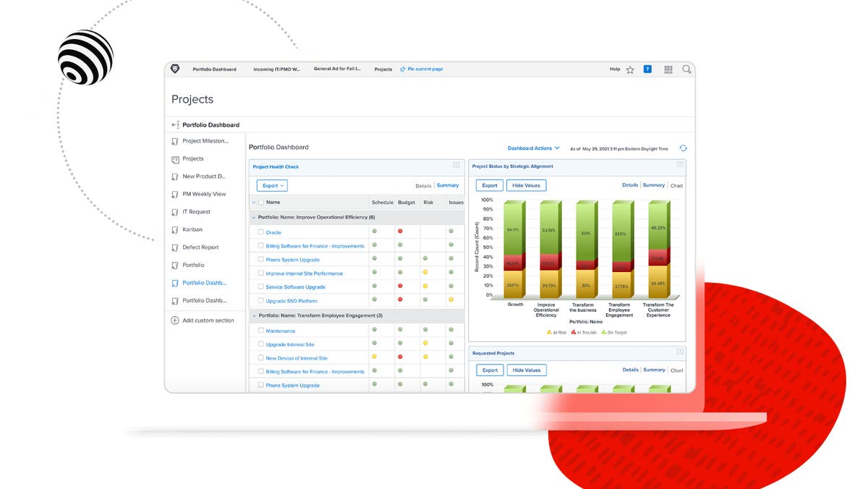Click the Risk column header

(x=428, y=203)
